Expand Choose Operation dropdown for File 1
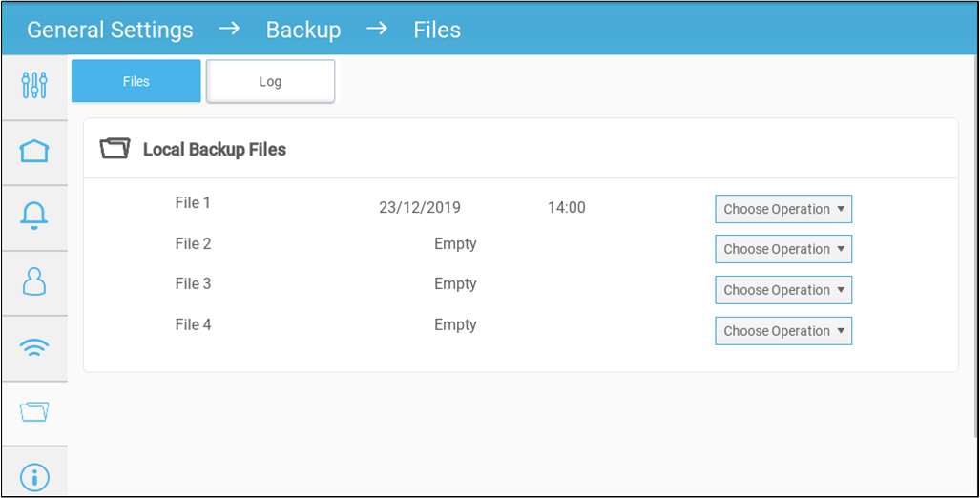 click(783, 209)
